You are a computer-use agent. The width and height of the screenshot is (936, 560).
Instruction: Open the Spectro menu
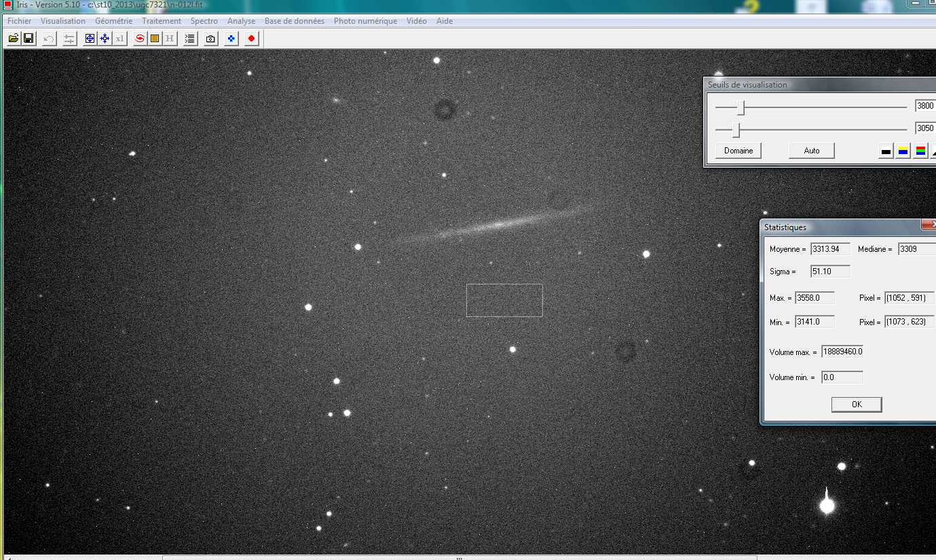coord(204,21)
